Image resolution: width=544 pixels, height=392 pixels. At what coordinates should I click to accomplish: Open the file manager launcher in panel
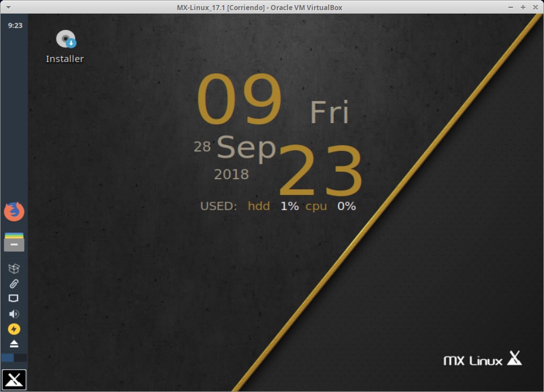(x=14, y=242)
